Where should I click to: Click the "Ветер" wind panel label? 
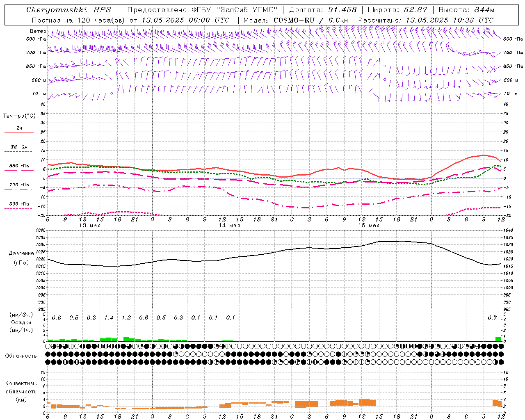point(38,31)
